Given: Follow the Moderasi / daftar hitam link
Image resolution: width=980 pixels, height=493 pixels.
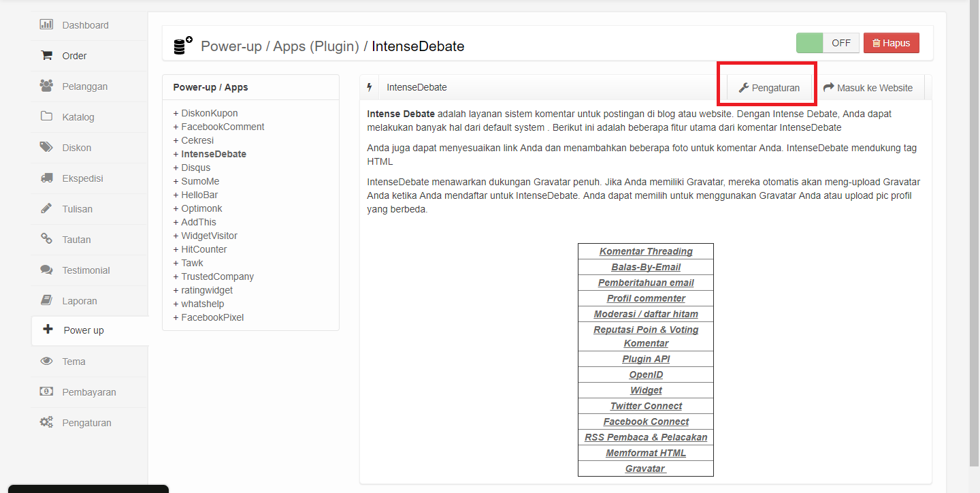Looking at the screenshot, I should pos(646,314).
